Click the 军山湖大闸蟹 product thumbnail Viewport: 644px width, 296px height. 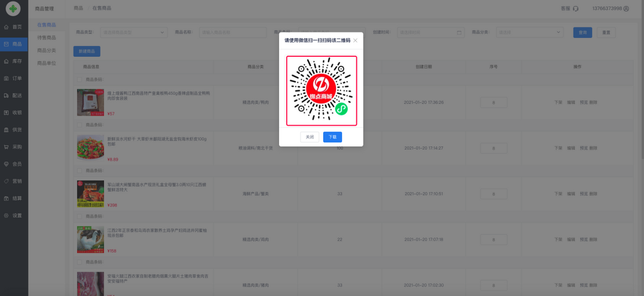coord(91,194)
